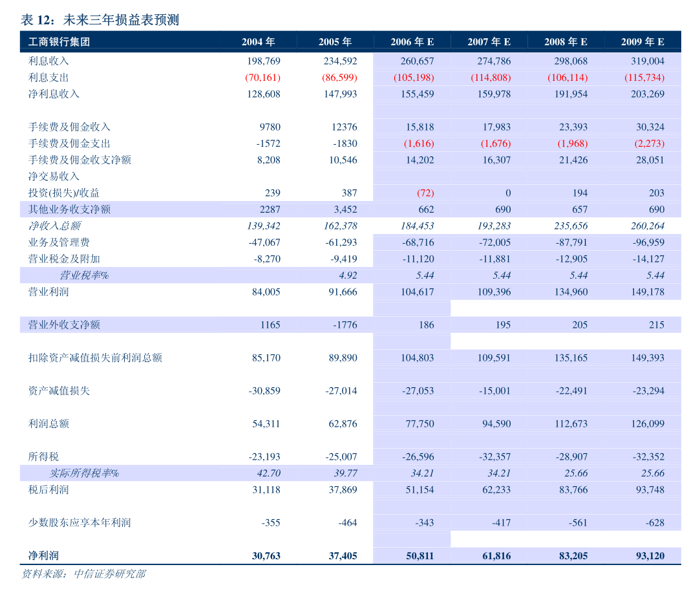Select the 净利息收入 row label
This screenshot has width=700, height=589.
(54, 94)
